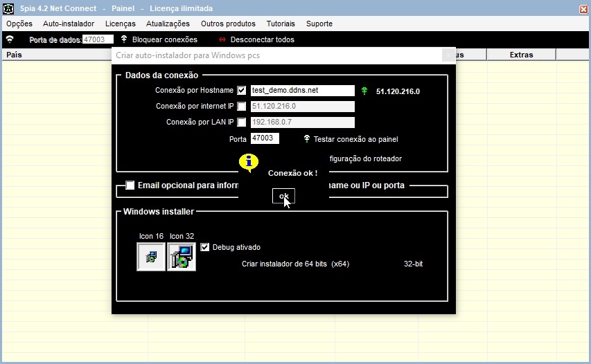Click green antenna icon next to 51.120.216.0
This screenshot has width=591, height=364.
(x=364, y=91)
